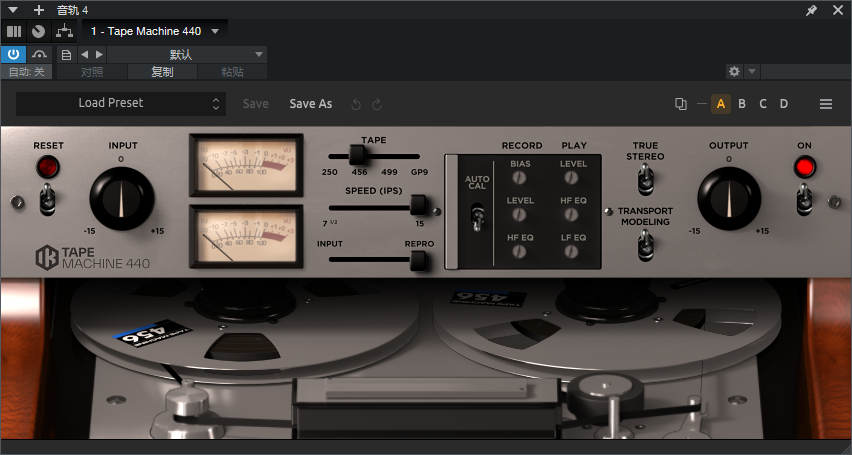Image resolution: width=852 pixels, height=455 pixels.
Task: Click the compare headphone-shaped icon
Action: [x=39, y=54]
